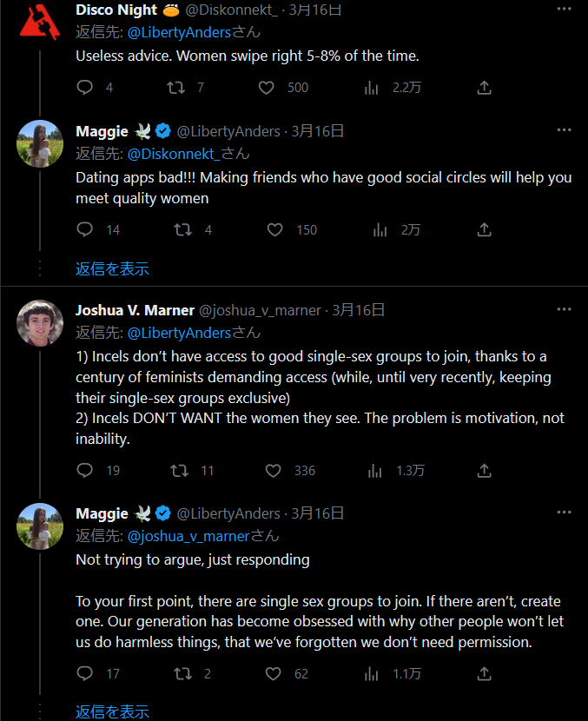
Task: Open @Diskonnekt_ mention in Maggie's reply
Action: tap(174, 154)
